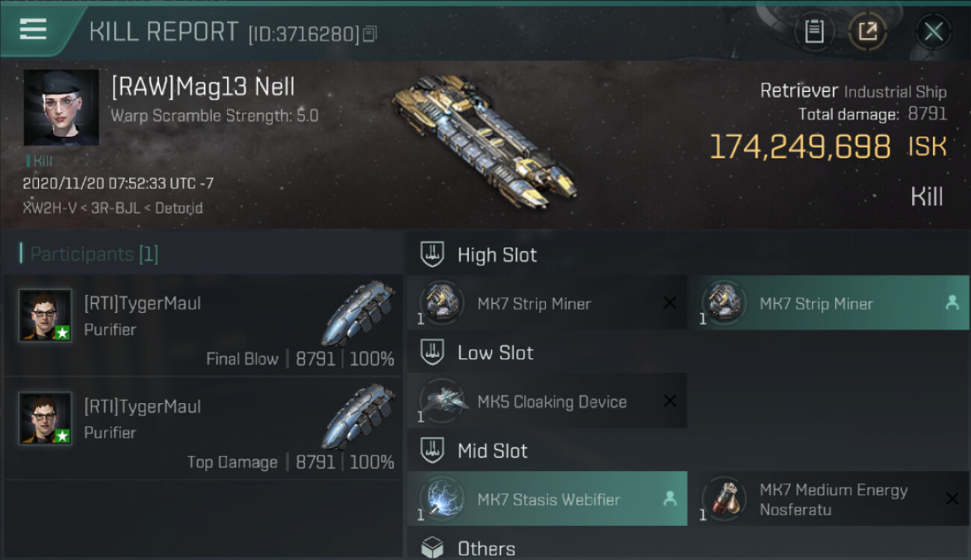Select the destroyed MK7 Strip Miner item
The height and width of the screenshot is (560, 971).
coord(547,303)
